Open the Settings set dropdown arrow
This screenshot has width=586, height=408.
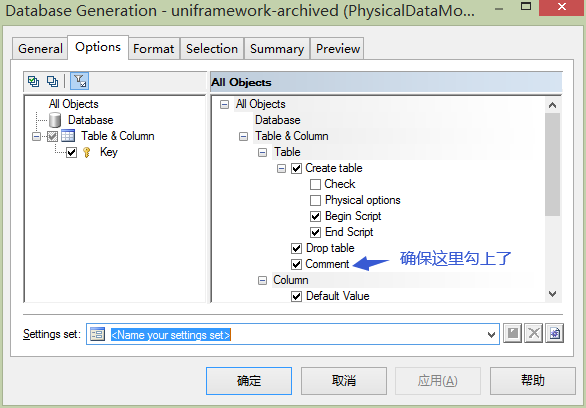click(x=491, y=334)
